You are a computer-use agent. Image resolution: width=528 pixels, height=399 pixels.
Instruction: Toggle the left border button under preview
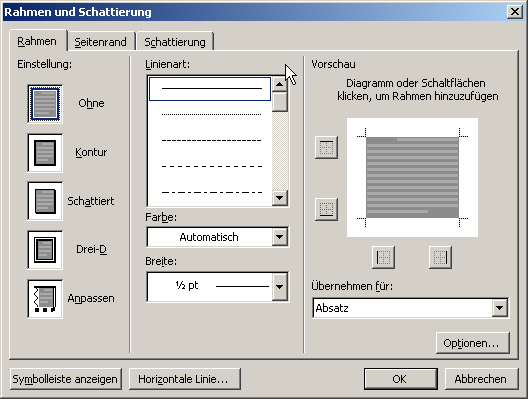coord(383,258)
